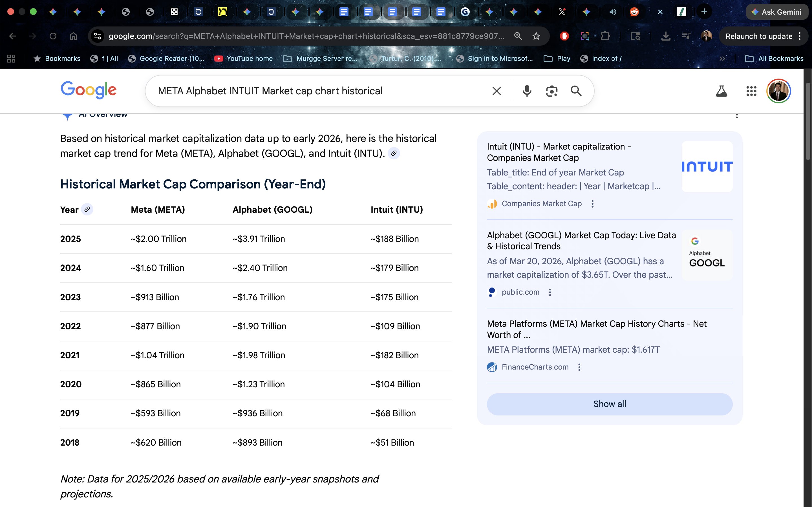Open the Extensions puzzle icon

605,36
